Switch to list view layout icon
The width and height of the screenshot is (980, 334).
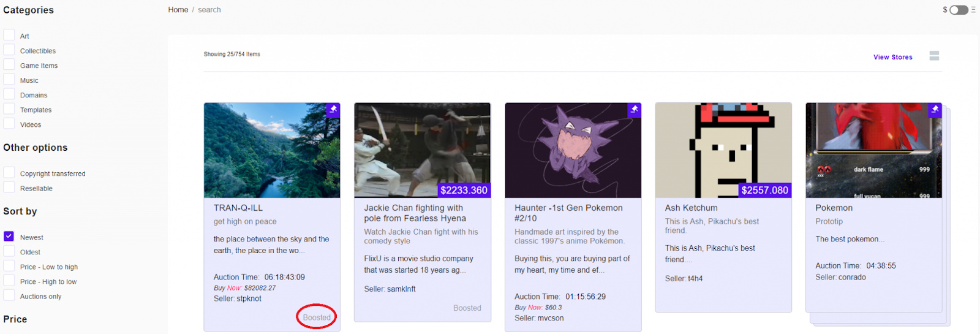(x=934, y=56)
